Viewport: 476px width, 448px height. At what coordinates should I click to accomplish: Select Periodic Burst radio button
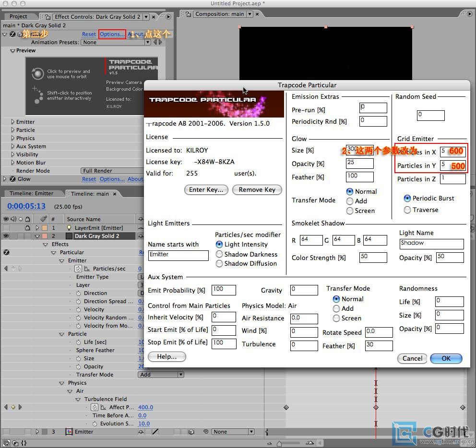pyautogui.click(x=407, y=199)
